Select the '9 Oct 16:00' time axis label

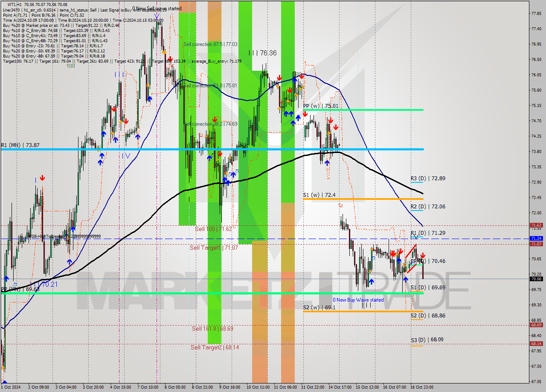click(x=230, y=387)
